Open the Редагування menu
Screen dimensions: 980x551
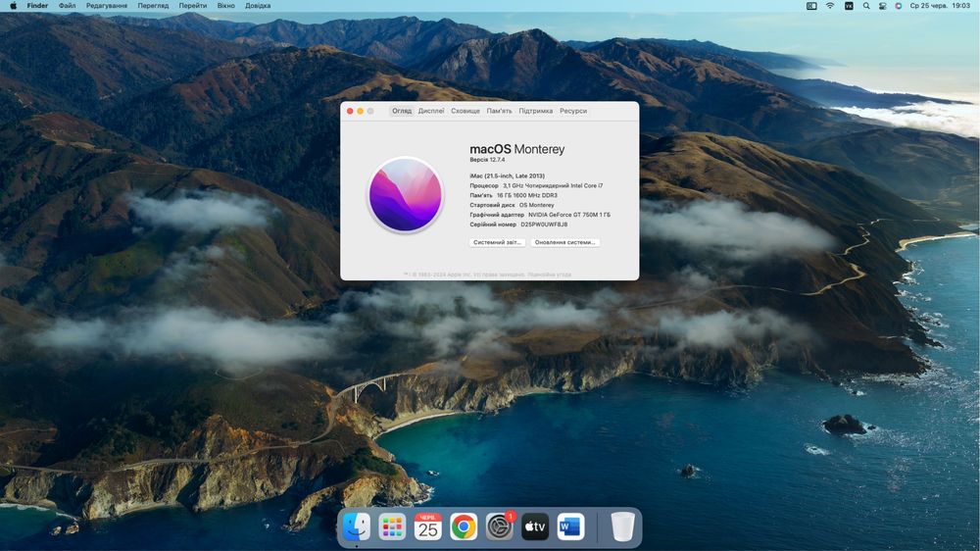pos(106,6)
